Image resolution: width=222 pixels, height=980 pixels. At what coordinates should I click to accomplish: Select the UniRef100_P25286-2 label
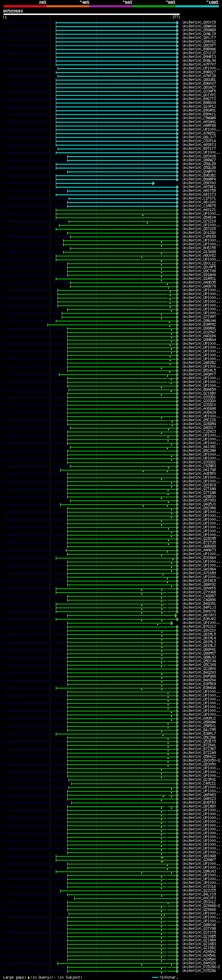(x=201, y=967)
